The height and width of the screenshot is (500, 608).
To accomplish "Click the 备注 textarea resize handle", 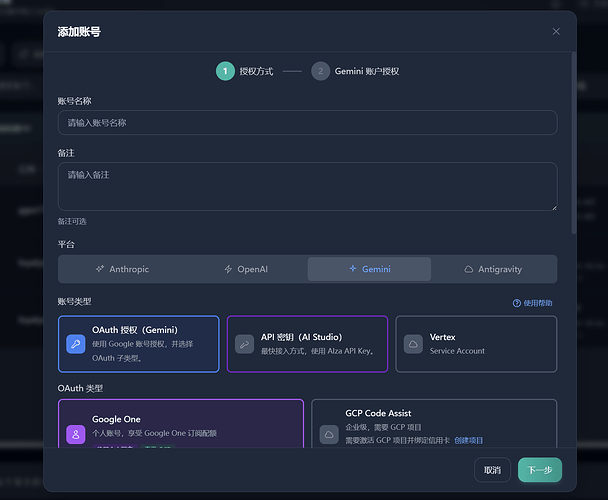I will click(554, 208).
